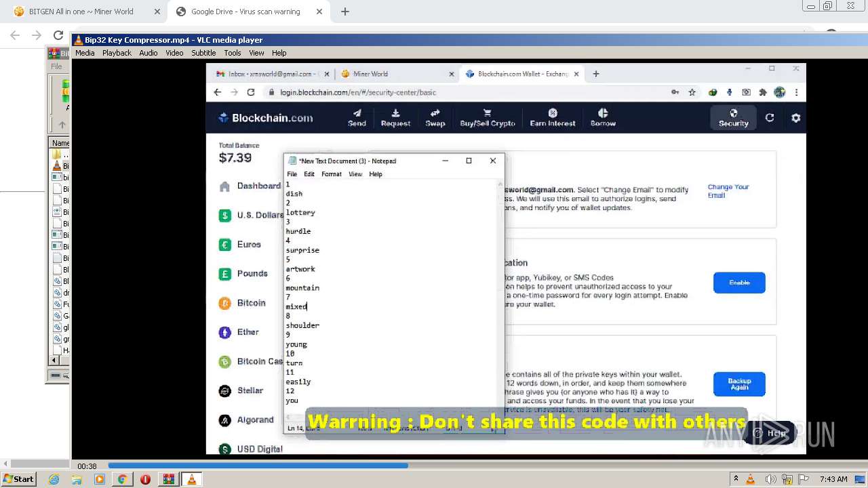Go up one folder in WinRAR

[62, 125]
